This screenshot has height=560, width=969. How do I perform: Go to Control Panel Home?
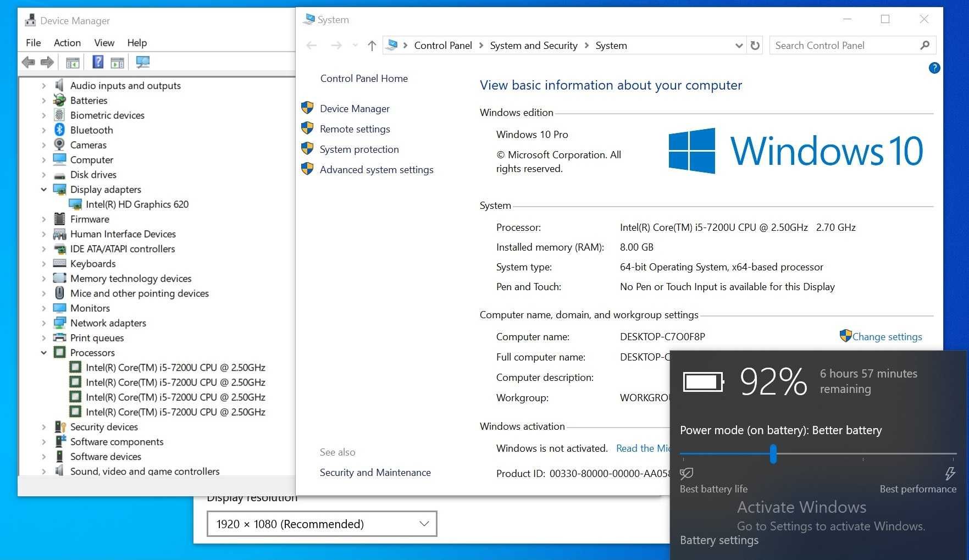[x=364, y=78]
